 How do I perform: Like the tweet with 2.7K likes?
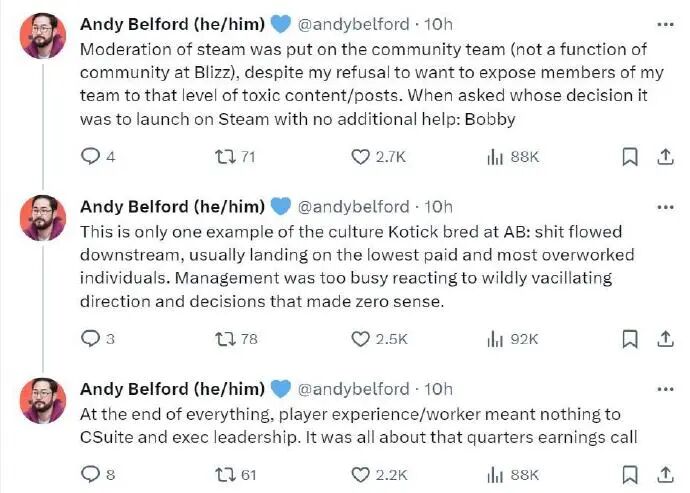(361, 156)
